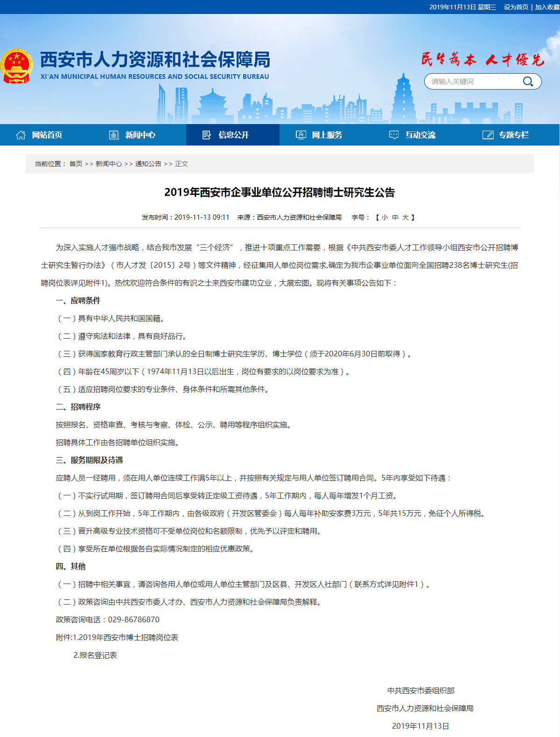Click the 新闻中心 news icon
The width and height of the screenshot is (560, 737).
pyautogui.click(x=114, y=135)
